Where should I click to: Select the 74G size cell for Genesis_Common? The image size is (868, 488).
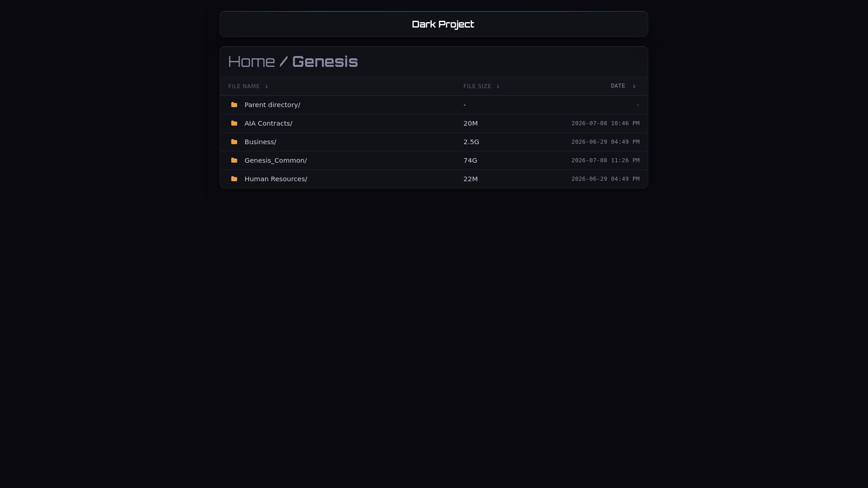470,160
